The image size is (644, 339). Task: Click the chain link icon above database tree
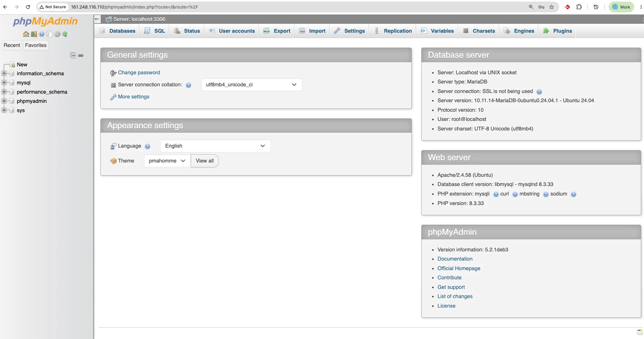81,55
